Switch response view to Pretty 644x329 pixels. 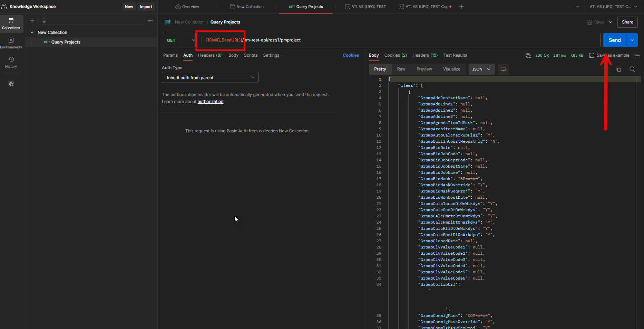click(380, 69)
